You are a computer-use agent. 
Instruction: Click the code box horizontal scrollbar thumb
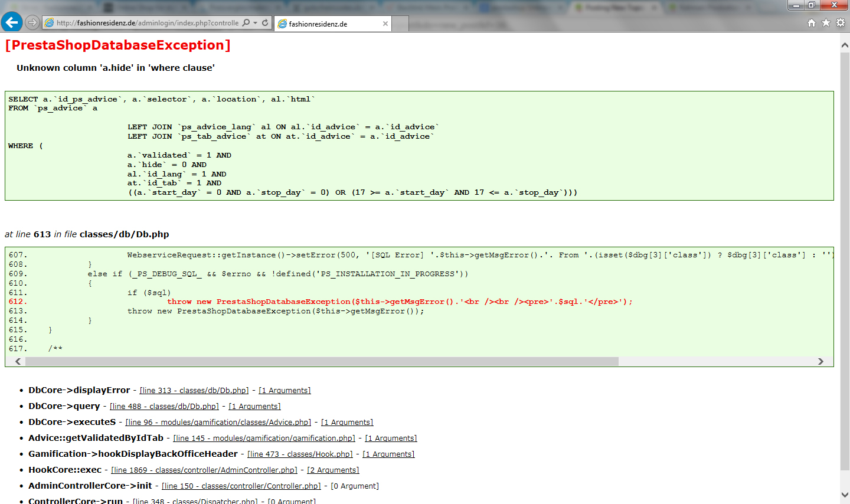(322, 361)
